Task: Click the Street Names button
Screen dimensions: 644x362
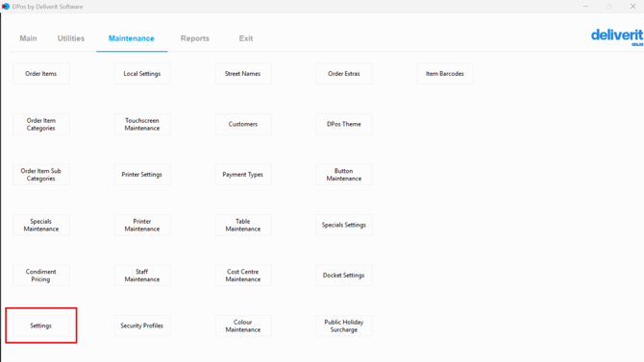Action: click(x=243, y=74)
